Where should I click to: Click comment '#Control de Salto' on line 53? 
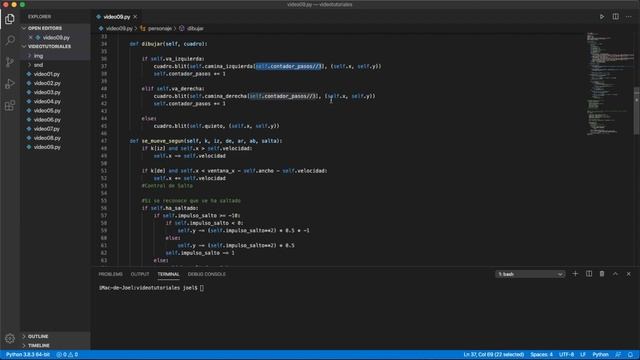point(167,186)
